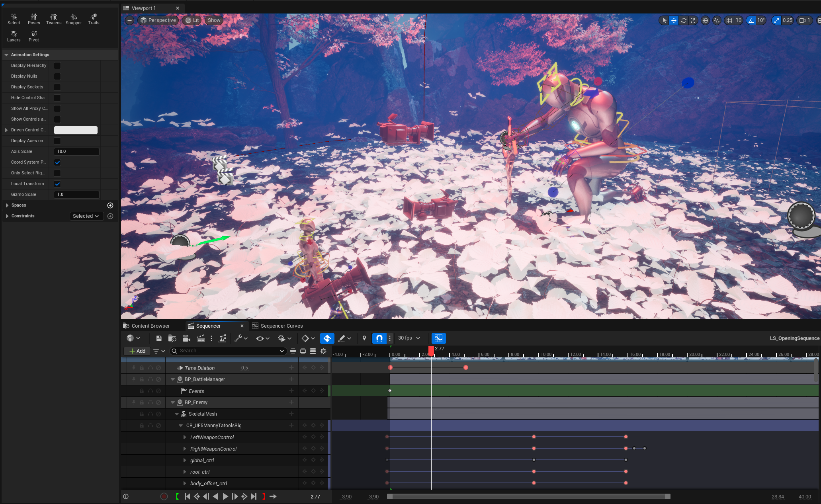Open the Pivot tool

(x=34, y=36)
